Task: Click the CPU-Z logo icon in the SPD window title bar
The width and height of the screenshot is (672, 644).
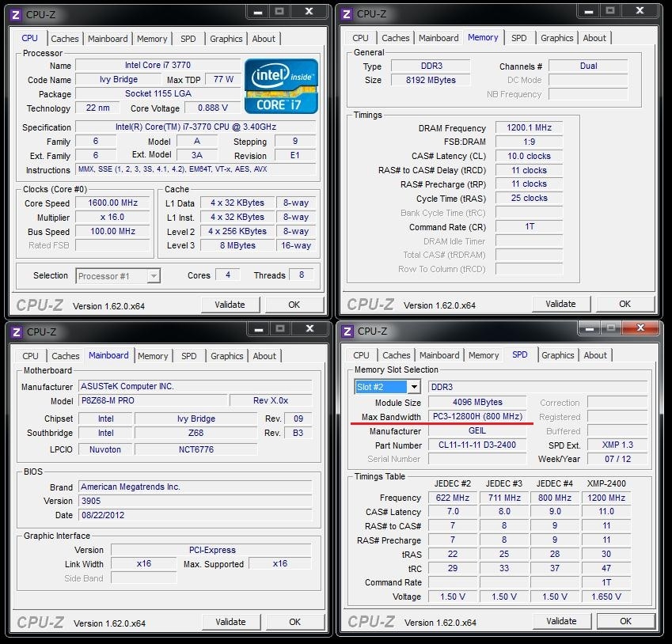Action: [347, 331]
